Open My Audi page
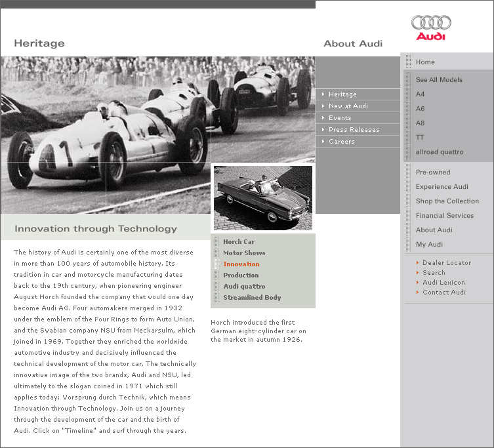494x448 pixels. click(429, 245)
